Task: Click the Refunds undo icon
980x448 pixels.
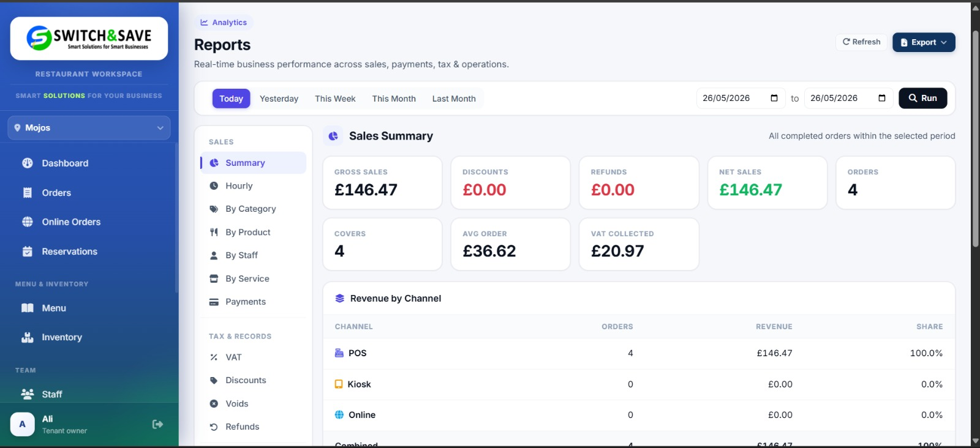Action: coord(214,427)
